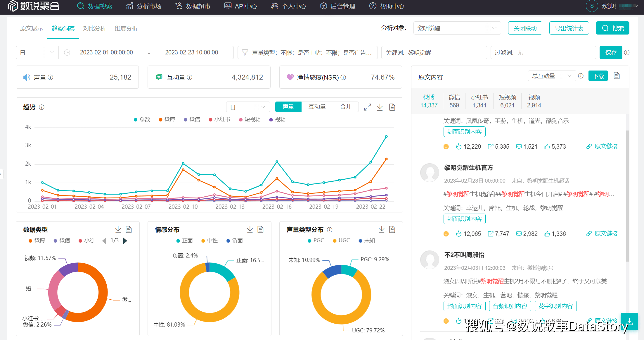
Task: Open 帮助中心 help icon
Action: tap(373, 6)
